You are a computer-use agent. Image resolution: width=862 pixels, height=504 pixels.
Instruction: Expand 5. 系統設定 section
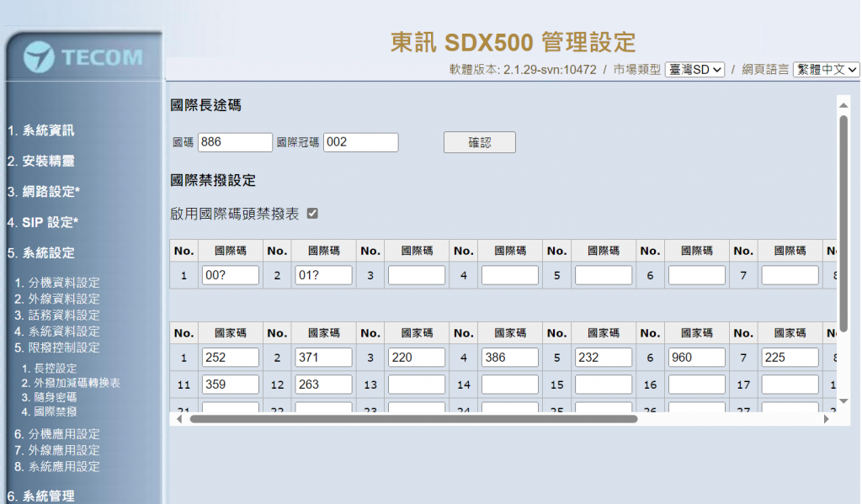click(x=40, y=252)
